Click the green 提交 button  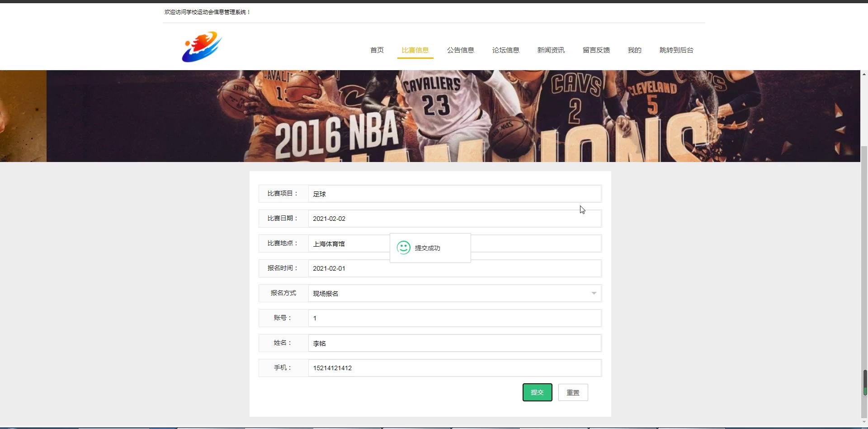click(x=537, y=392)
